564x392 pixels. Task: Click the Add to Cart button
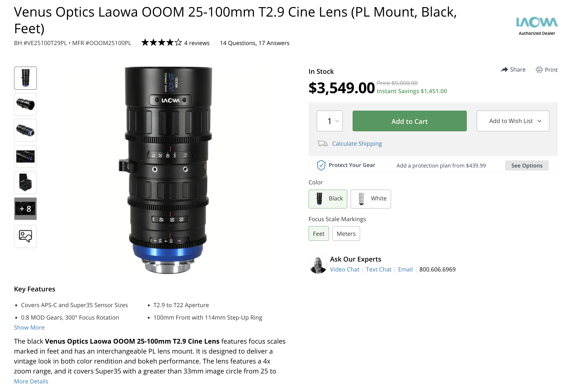coord(409,121)
